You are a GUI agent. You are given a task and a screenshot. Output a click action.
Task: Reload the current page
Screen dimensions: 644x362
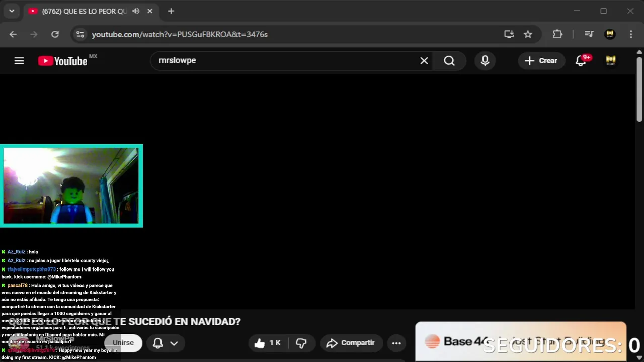pos(55,34)
